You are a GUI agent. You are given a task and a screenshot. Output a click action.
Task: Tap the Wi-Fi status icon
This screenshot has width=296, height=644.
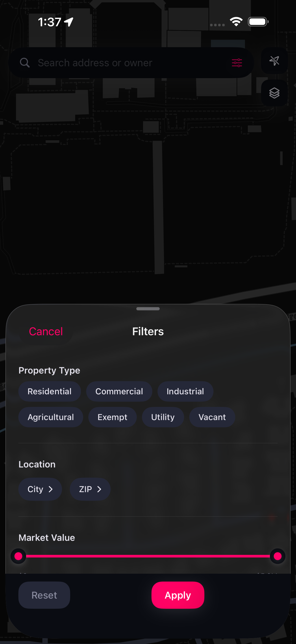[x=236, y=22]
